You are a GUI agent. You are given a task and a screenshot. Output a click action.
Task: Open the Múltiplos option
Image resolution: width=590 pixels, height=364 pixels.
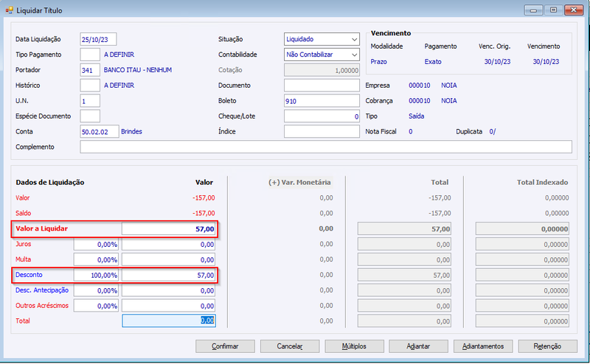[x=354, y=346]
